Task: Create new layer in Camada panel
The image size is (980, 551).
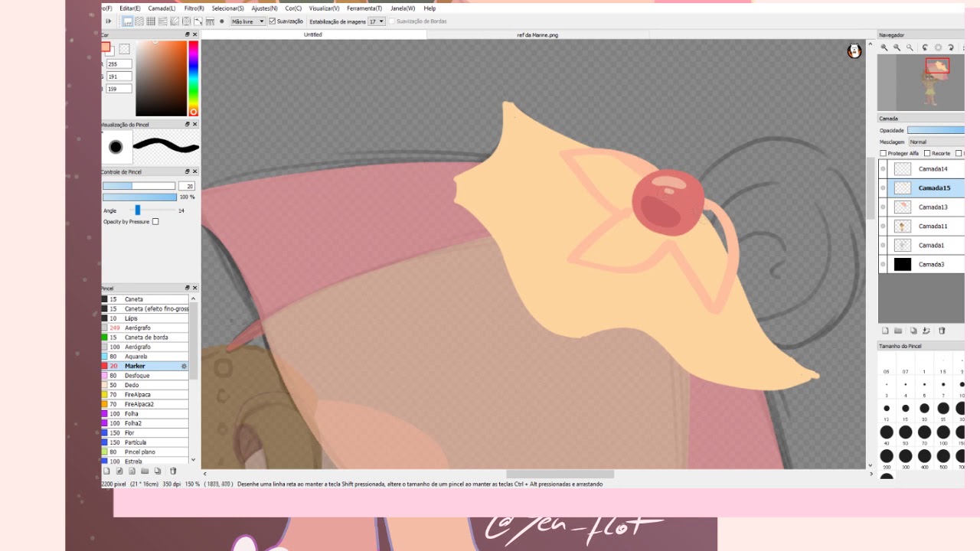Action: (885, 331)
